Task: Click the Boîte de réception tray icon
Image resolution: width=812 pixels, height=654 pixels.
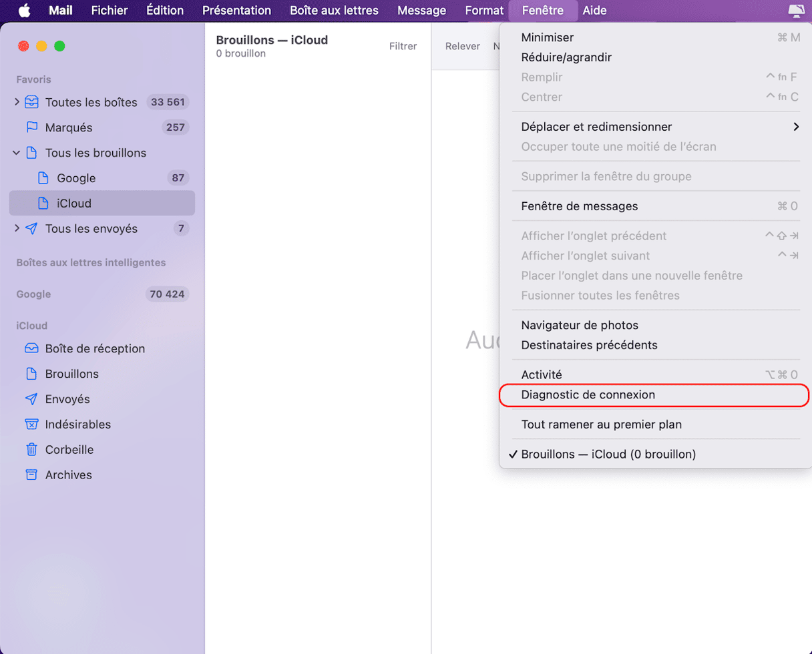Action: (x=31, y=348)
